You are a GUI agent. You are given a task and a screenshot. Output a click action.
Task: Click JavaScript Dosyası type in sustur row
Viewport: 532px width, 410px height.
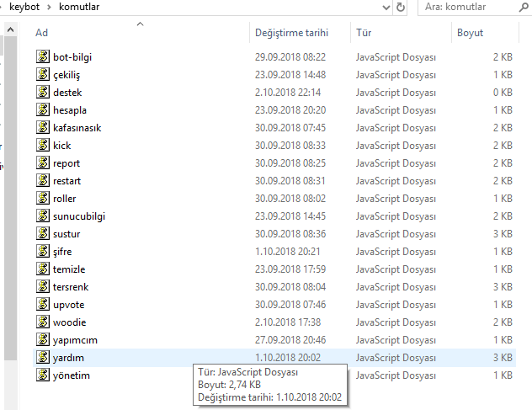point(396,234)
